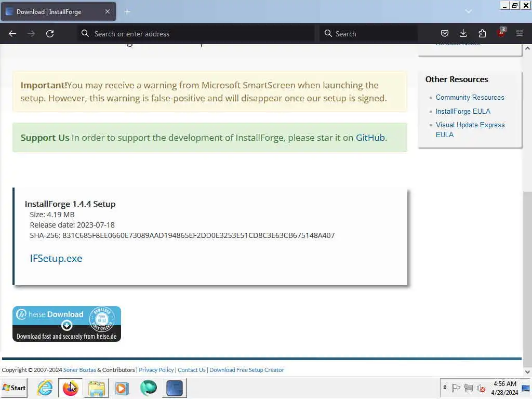Click the page scrollbar up arrow
Viewport: 532px width, 399px height.
pos(527,48)
